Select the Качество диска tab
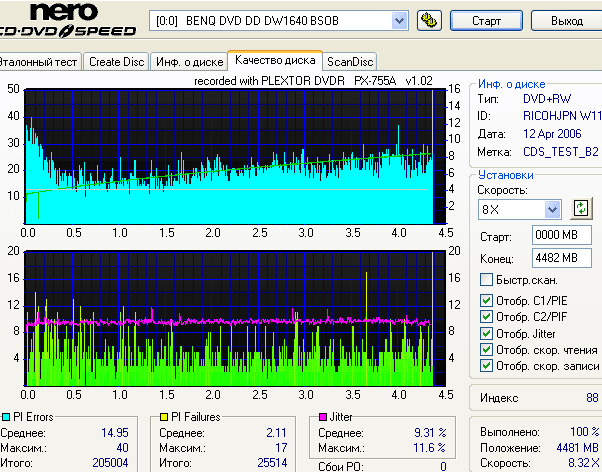602x472 pixels. point(275,60)
